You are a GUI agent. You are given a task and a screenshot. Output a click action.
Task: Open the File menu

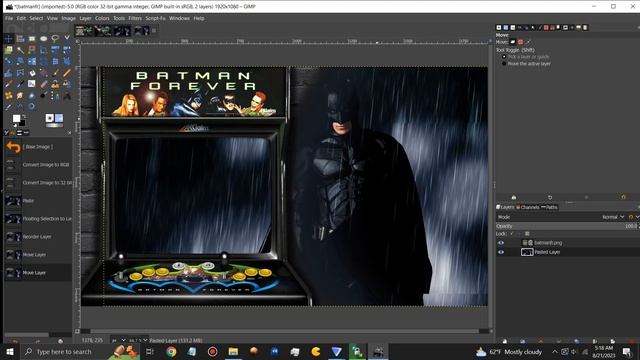coord(9,18)
